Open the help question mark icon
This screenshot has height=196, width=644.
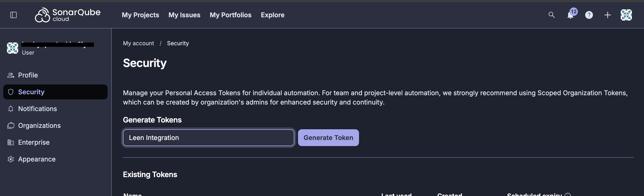[589, 15]
